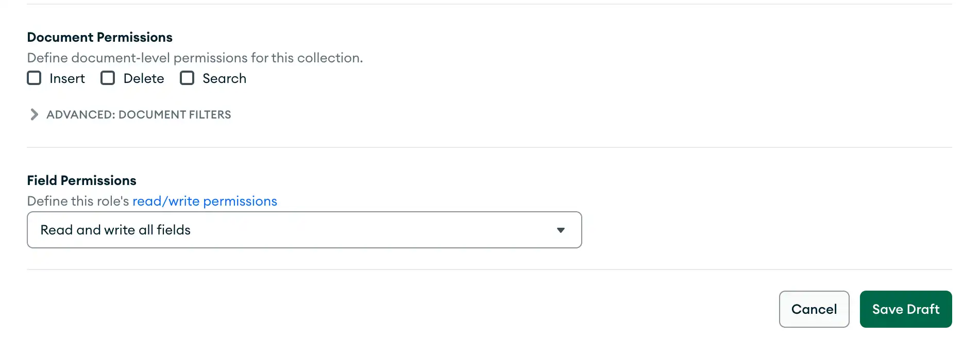The width and height of the screenshot is (980, 337).
Task: Open the Read and write all fields selector
Action: click(304, 230)
